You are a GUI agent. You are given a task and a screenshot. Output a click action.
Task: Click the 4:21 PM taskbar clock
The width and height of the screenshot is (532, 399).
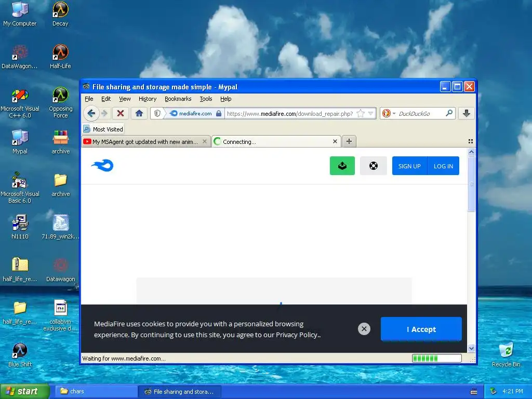coord(513,392)
